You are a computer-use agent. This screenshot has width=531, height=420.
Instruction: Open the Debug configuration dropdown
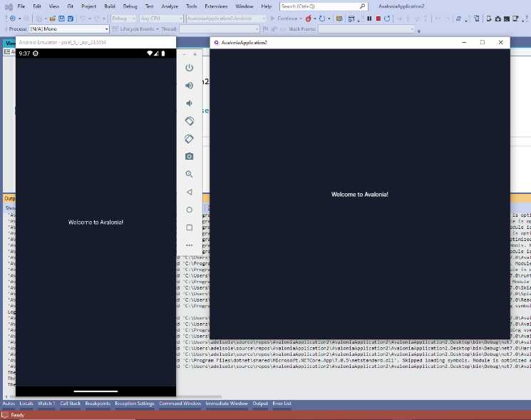(x=123, y=19)
